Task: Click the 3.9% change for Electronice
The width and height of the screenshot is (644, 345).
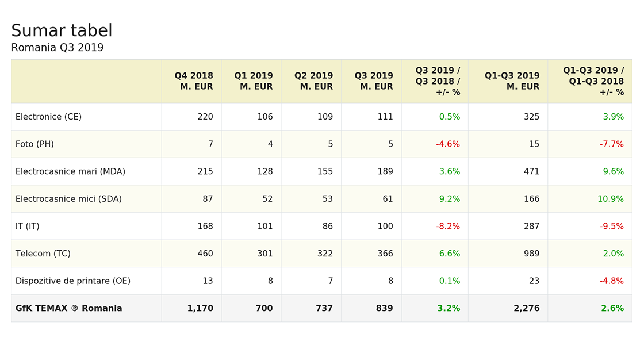Action: [613, 117]
